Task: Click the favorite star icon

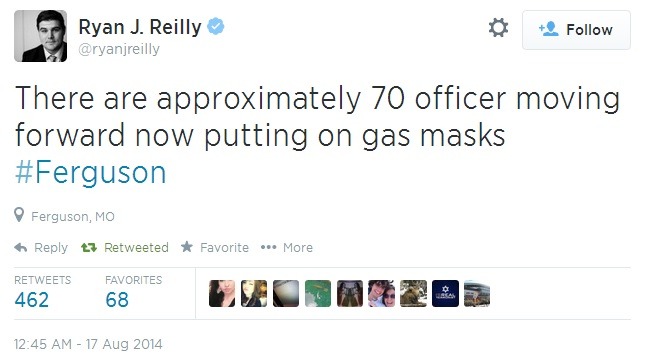Action: click(187, 247)
